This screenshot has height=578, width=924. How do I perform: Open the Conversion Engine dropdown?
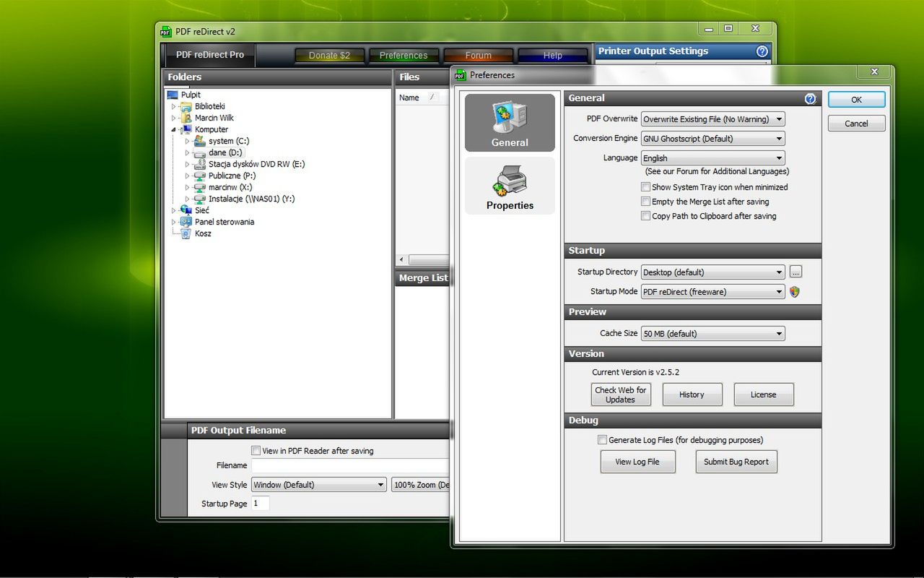[x=712, y=139]
